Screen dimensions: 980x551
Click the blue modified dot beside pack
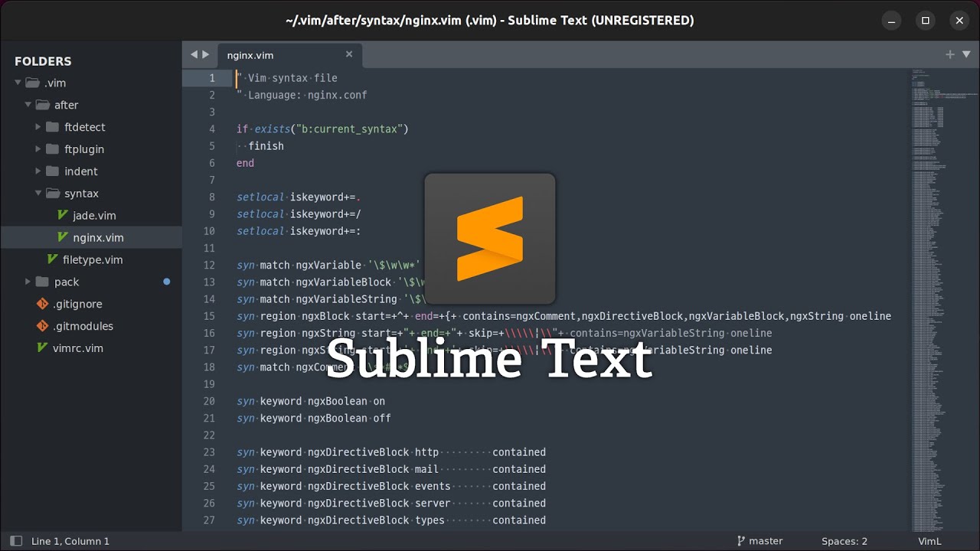[x=167, y=282]
